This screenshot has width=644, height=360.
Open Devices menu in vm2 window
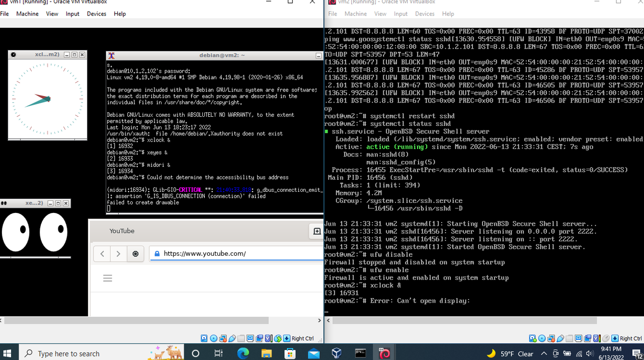pyautogui.click(x=425, y=14)
